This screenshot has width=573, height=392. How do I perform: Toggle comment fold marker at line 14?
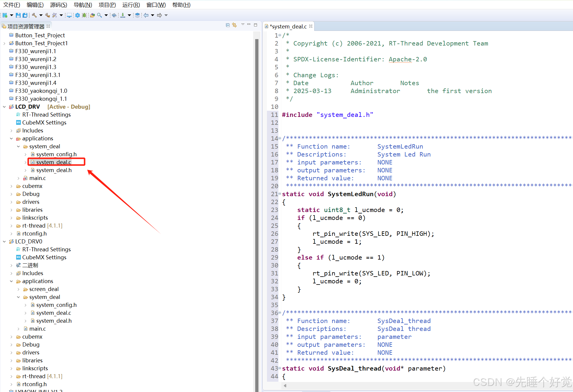click(x=280, y=138)
